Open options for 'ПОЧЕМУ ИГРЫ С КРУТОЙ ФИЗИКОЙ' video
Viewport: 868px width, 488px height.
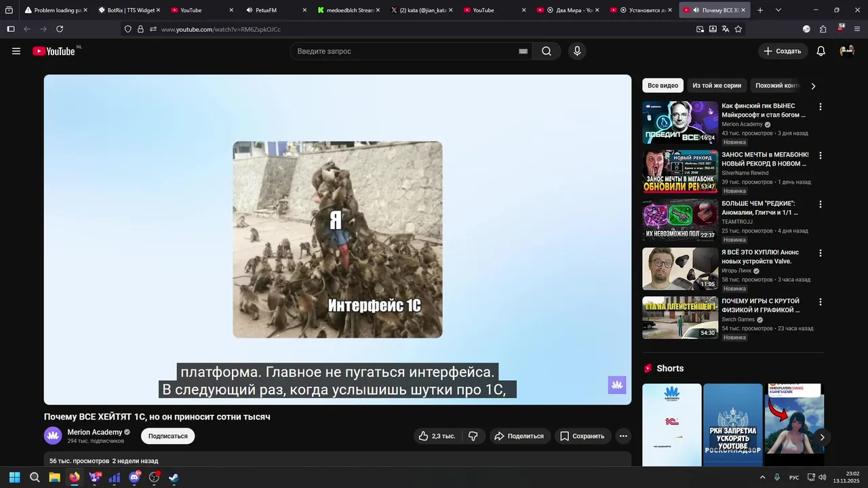pos(820,302)
